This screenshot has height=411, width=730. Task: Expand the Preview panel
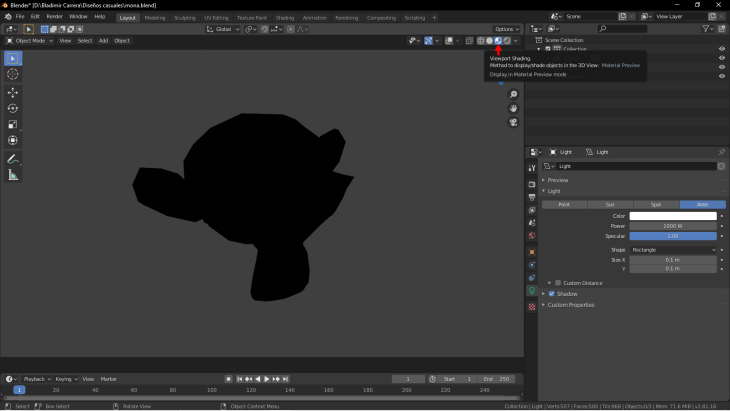click(x=558, y=180)
